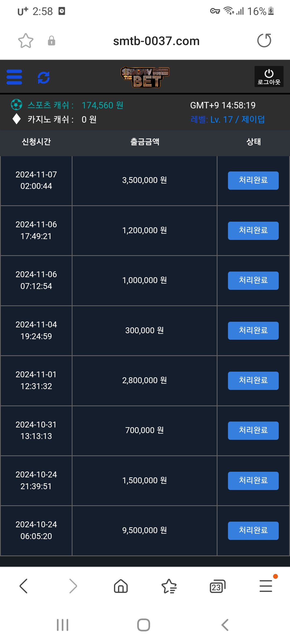This screenshot has height=644, width=290.
Task: Bookmark page with the star icon
Action: 26,41
